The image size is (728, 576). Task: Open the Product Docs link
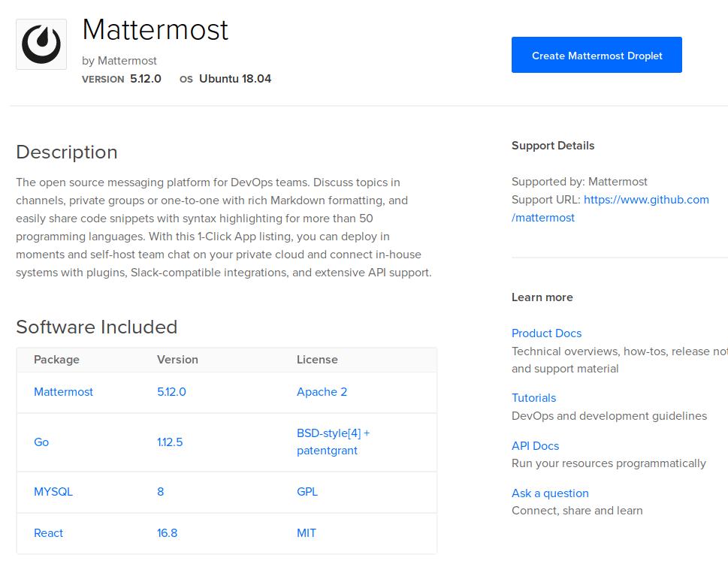(546, 333)
